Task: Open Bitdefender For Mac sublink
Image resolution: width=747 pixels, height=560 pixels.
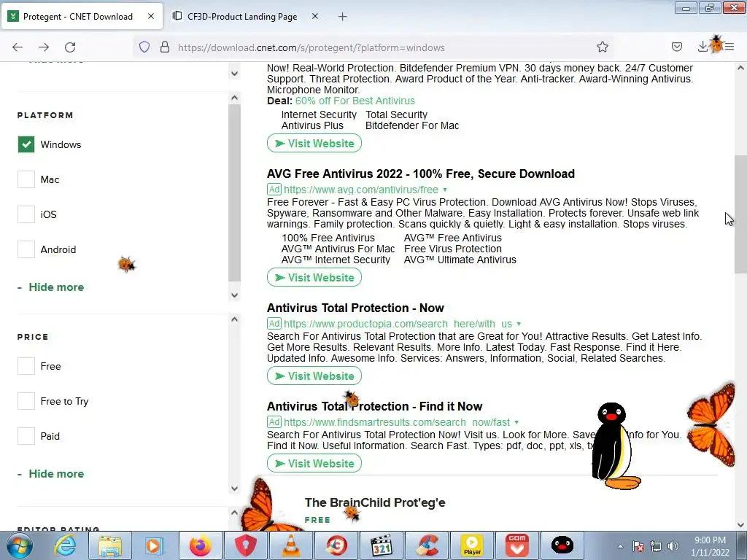Action: [412, 125]
